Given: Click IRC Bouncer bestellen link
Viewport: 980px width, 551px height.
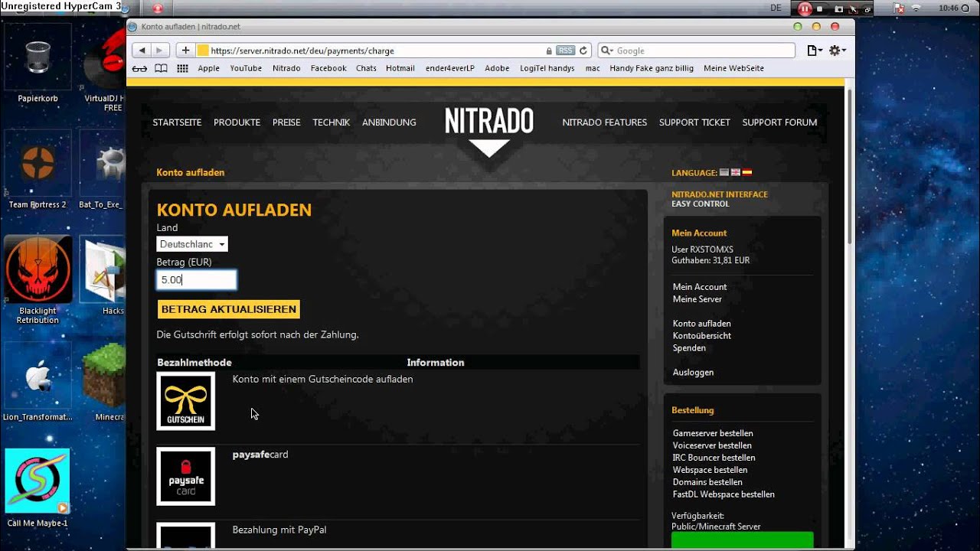Looking at the screenshot, I should coord(714,458).
